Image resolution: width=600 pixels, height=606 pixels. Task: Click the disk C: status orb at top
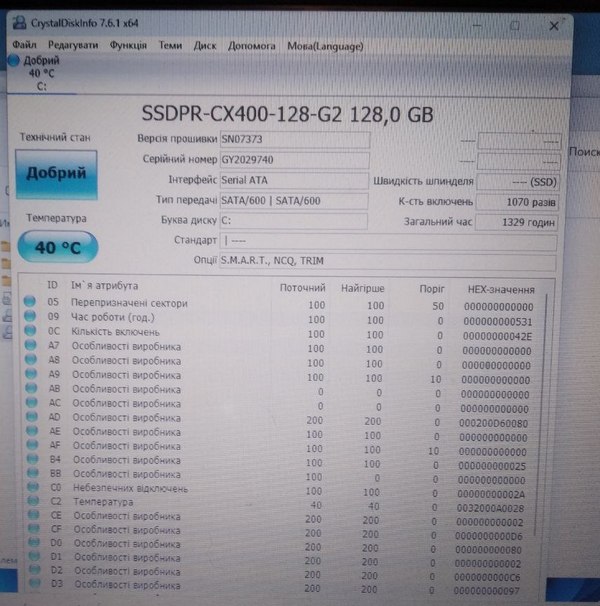(13, 61)
